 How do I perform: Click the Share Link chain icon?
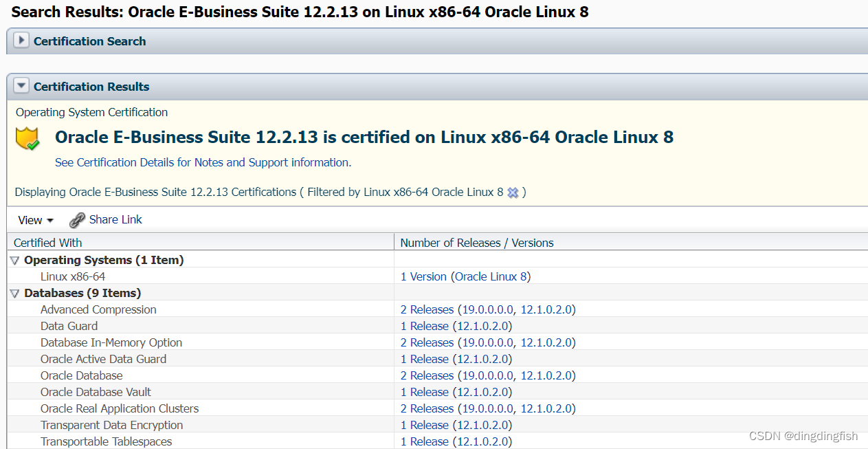pyautogui.click(x=78, y=220)
